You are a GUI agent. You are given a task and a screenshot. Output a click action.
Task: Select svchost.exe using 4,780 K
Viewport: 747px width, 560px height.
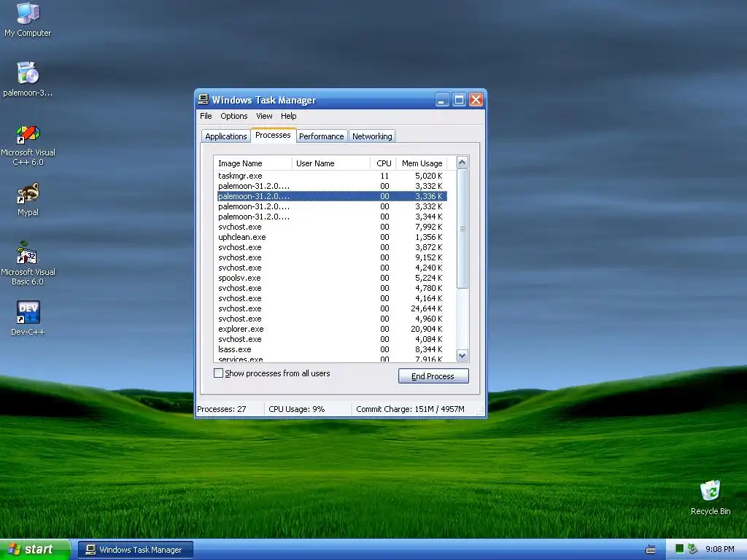pos(332,288)
